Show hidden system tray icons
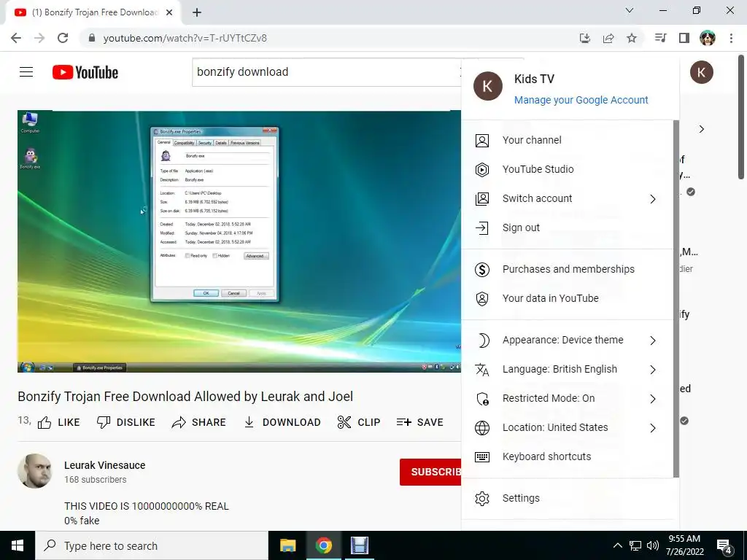747x560 pixels. [x=617, y=545]
